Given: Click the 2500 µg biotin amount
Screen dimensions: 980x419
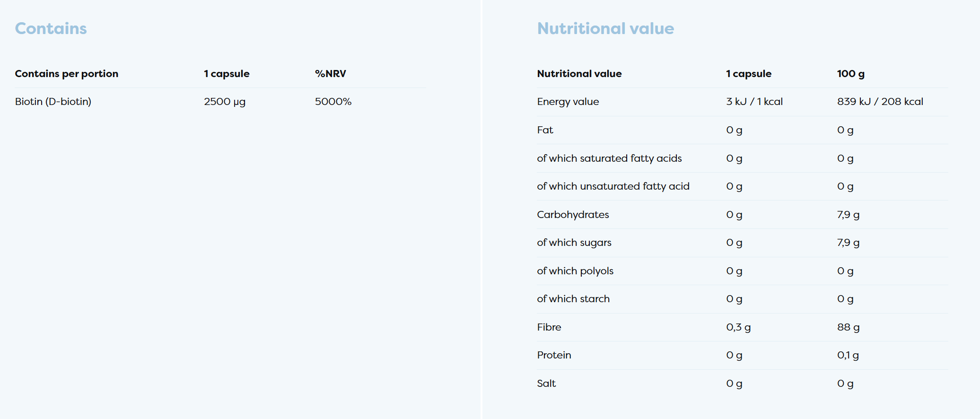Looking at the screenshot, I should [x=225, y=102].
